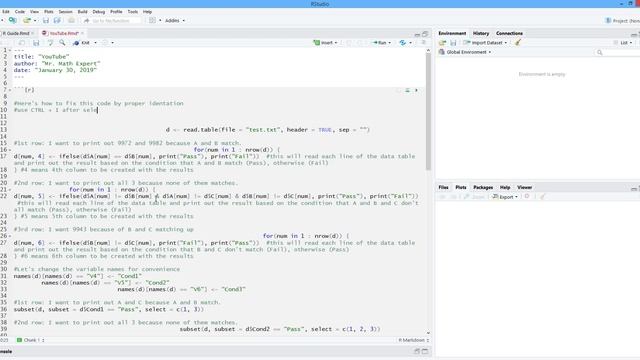
Task: Maximize the Console pane
Action: coord(425,351)
